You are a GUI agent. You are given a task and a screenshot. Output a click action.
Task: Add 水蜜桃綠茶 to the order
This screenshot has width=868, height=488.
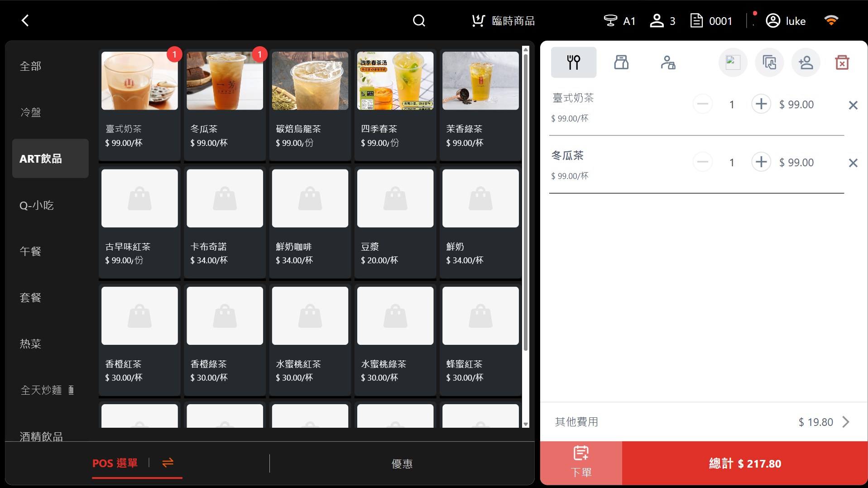[395, 340]
